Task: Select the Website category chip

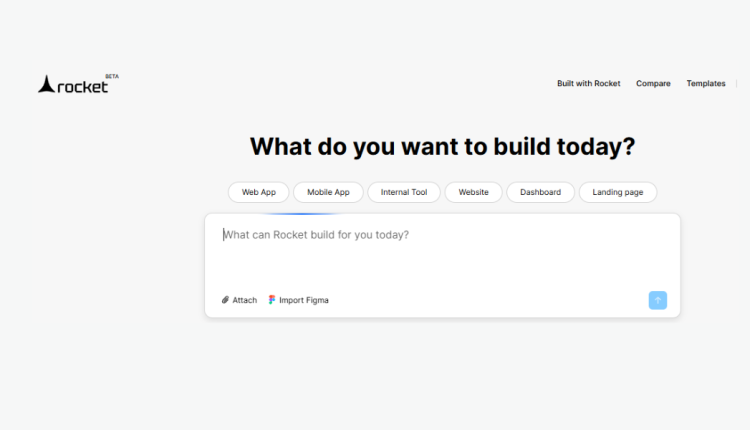Action: (473, 192)
